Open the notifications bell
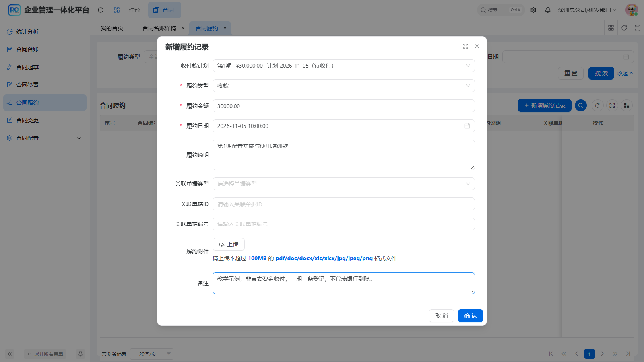This screenshot has height=362, width=644. (x=548, y=10)
